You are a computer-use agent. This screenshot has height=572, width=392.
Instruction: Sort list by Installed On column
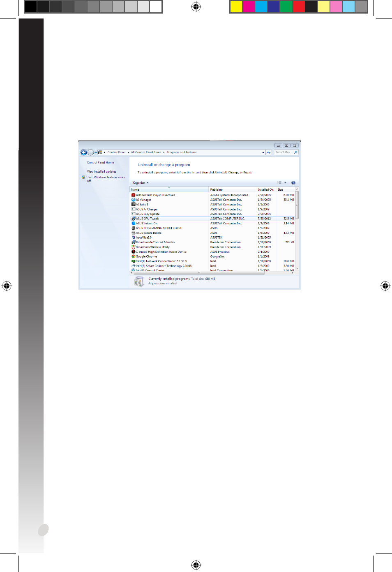pos(265,189)
